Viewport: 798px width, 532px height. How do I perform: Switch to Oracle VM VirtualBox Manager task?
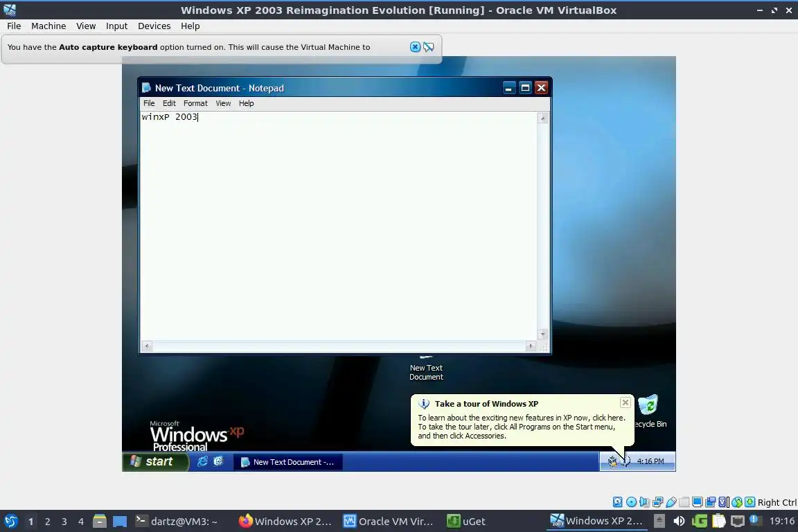coord(389,522)
